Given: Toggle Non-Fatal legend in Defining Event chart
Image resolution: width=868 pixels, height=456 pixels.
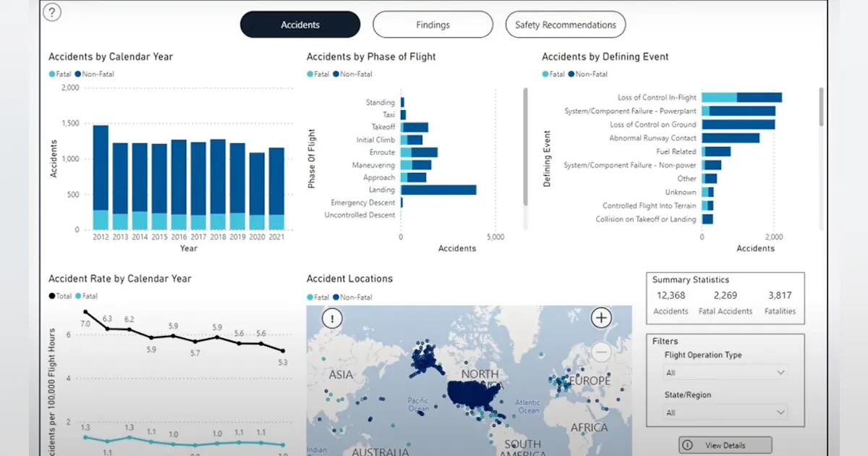Looking at the screenshot, I should [x=587, y=74].
